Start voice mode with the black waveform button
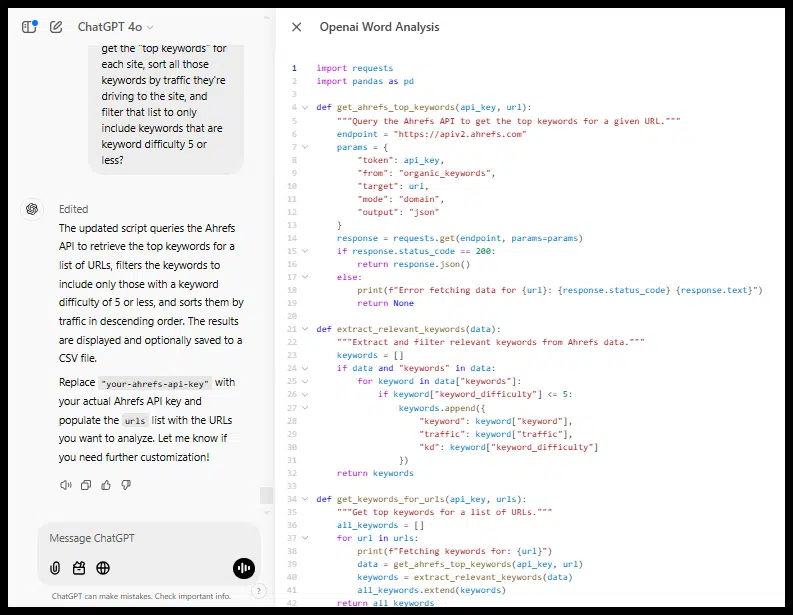Image resolution: width=793 pixels, height=615 pixels. pyautogui.click(x=244, y=568)
